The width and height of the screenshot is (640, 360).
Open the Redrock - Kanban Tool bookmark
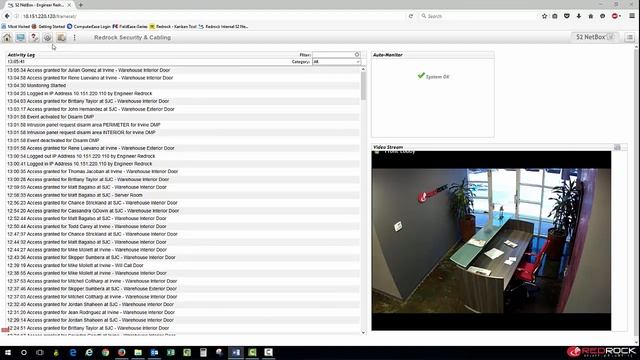[x=173, y=27]
